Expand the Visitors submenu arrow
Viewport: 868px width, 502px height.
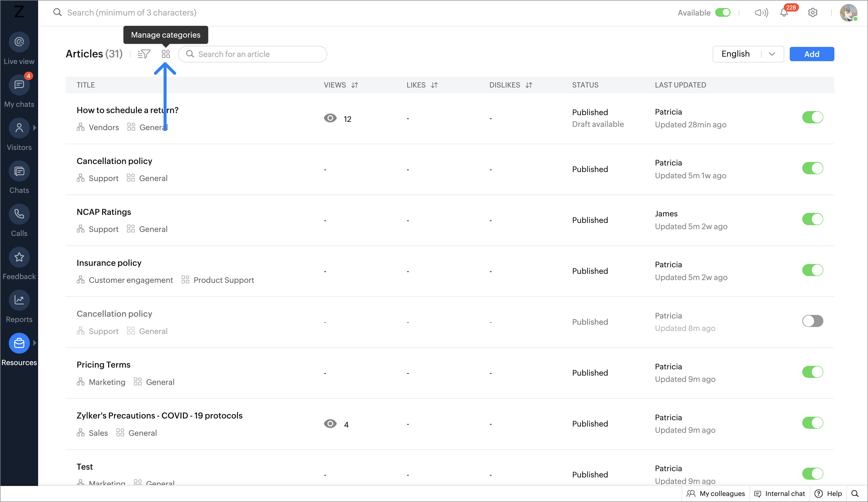click(34, 128)
